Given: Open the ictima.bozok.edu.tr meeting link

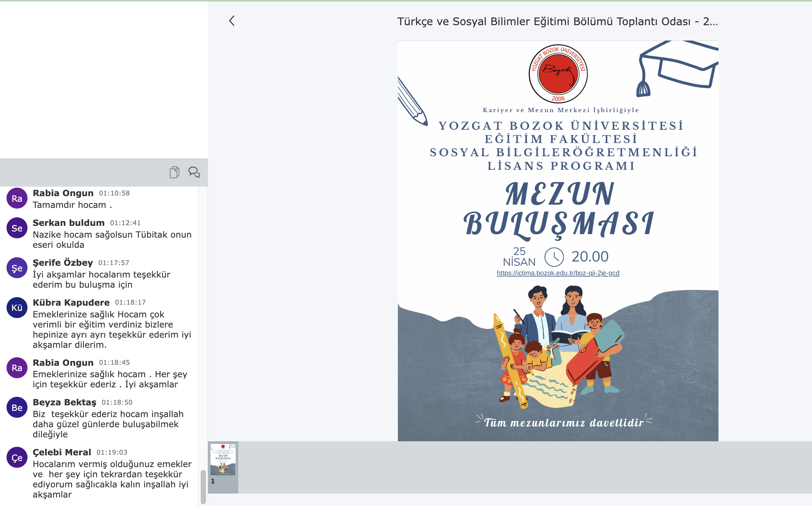Looking at the screenshot, I should coord(558,273).
